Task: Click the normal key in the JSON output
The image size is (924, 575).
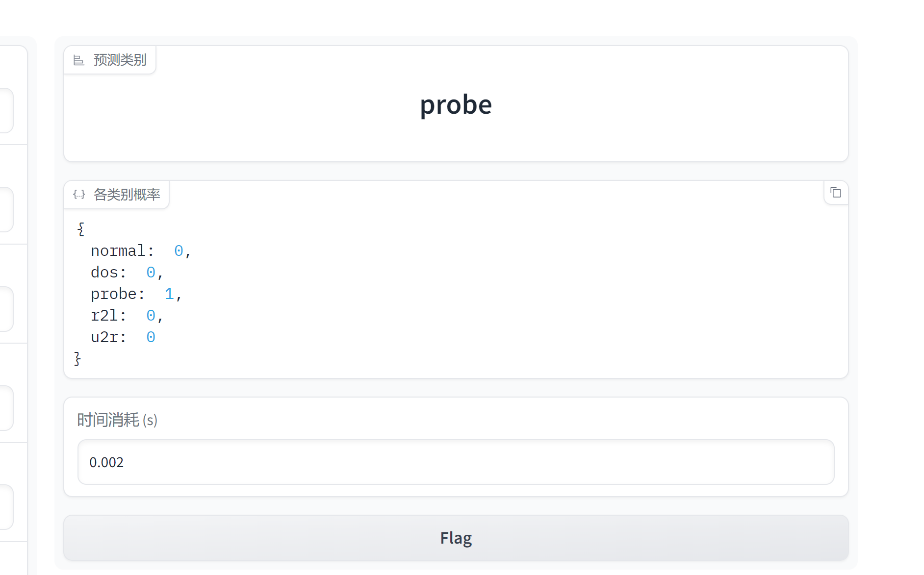Action: coord(118,251)
